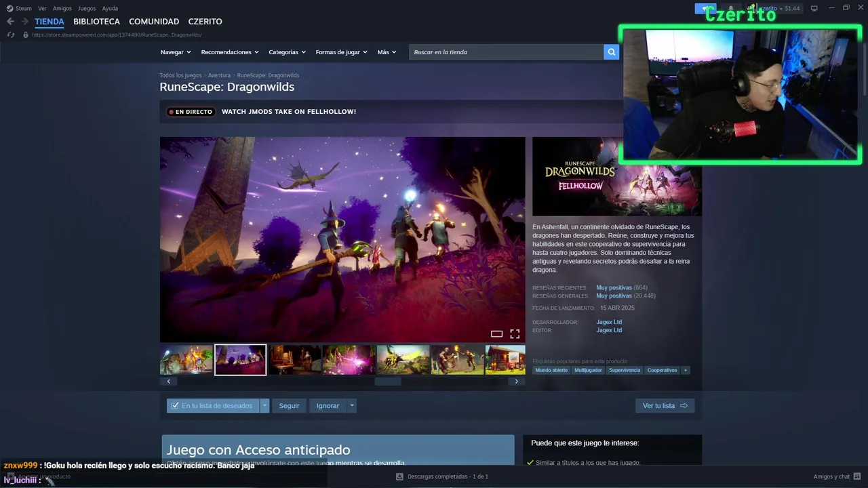Open the Steam menu
This screenshot has height=488, width=868.
[24, 8]
